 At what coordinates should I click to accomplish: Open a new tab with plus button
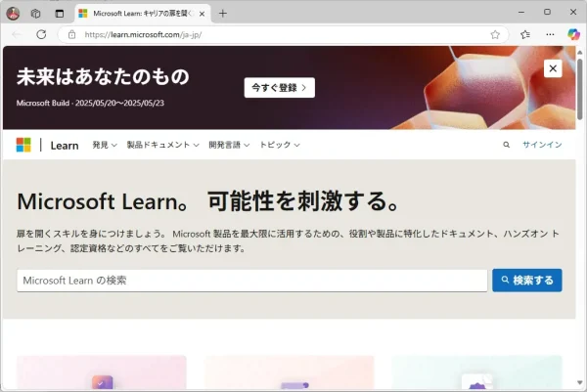[x=223, y=14]
